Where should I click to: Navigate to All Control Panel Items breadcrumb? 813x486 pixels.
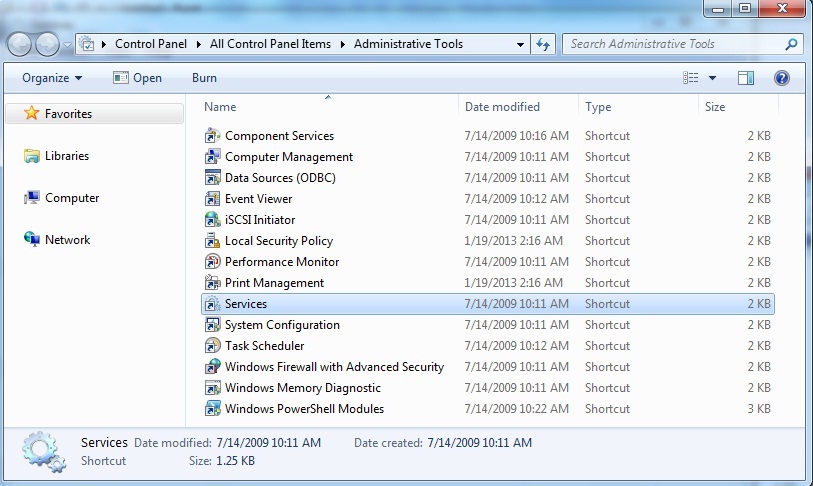[270, 44]
